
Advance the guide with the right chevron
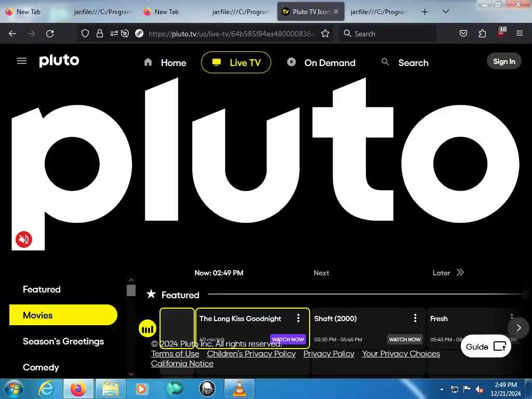(518, 328)
